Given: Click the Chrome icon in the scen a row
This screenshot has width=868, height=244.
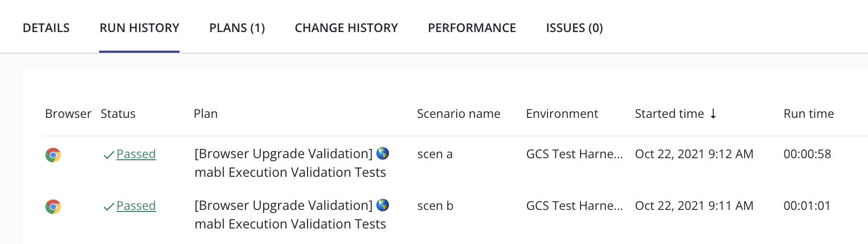Looking at the screenshot, I should click(53, 155).
